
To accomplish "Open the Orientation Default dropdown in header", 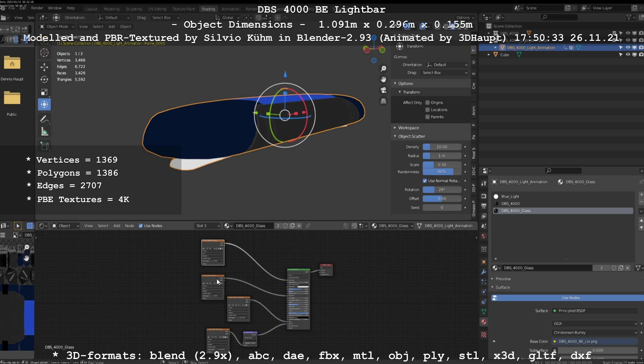I will tap(114, 17).
